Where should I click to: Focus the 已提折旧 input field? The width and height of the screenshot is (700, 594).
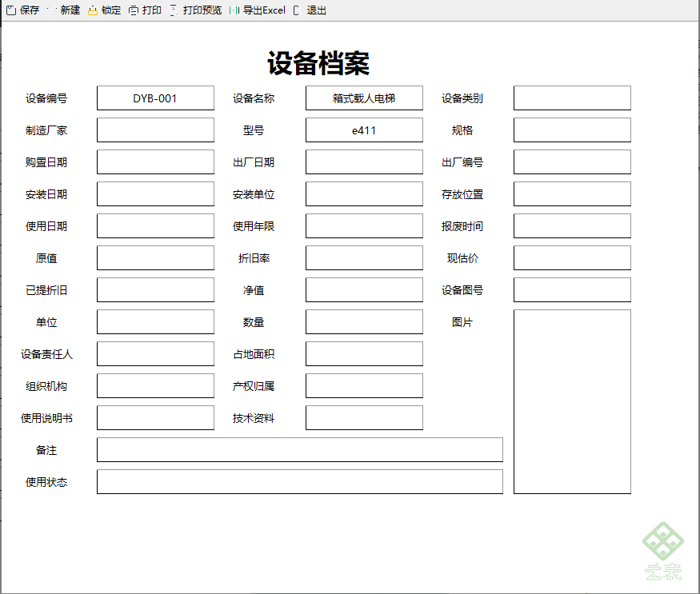(x=155, y=290)
